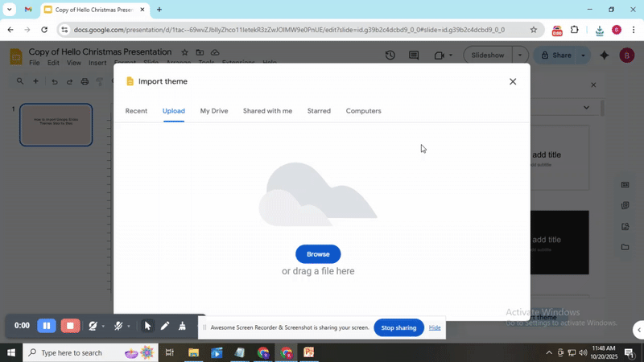Select the recorder pen annotation tool
The width and height of the screenshot is (644, 362).
pos(165,326)
